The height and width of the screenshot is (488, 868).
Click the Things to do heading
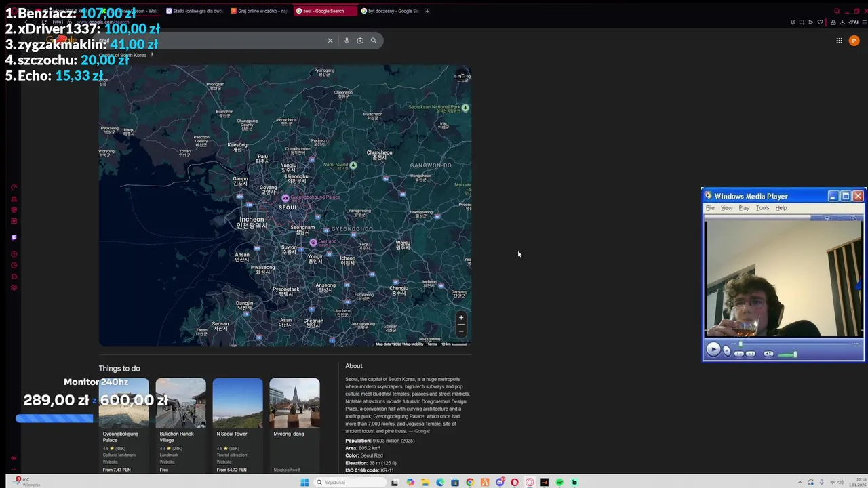(119, 369)
